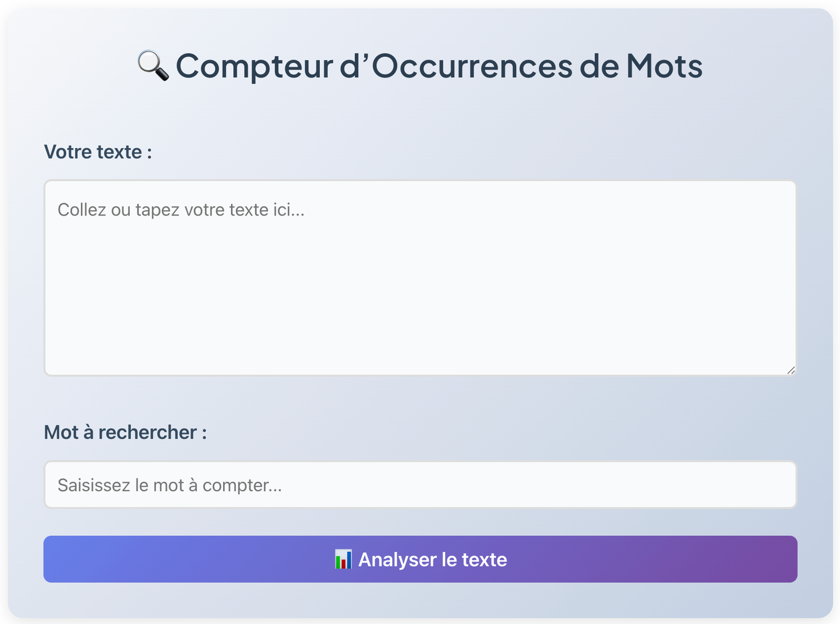Click the bar chart icon on the analyze button

(x=344, y=560)
